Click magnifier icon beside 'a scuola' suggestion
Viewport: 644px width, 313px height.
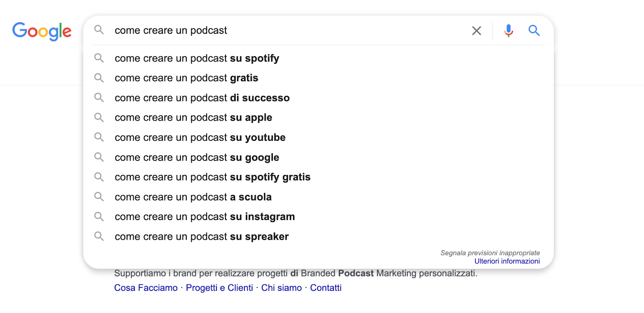tap(99, 197)
